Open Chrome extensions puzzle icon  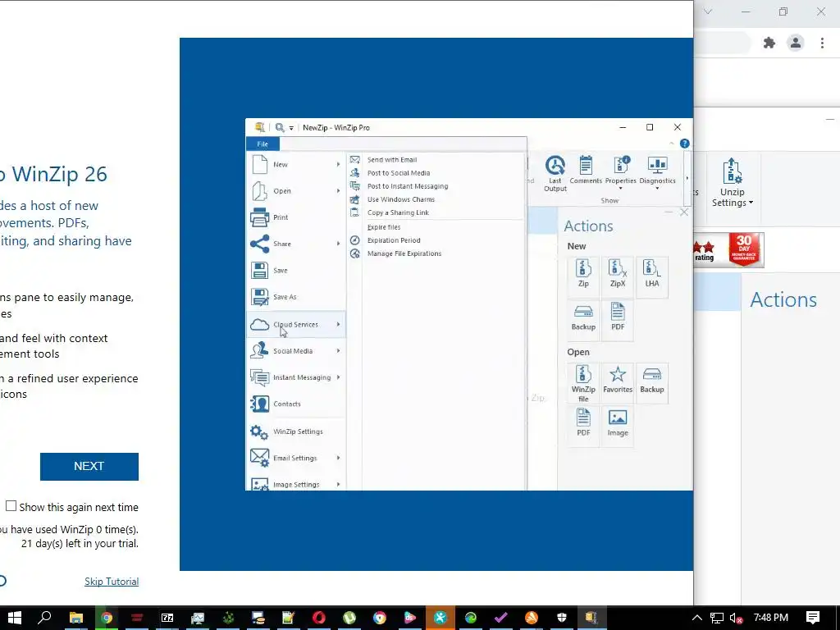[x=769, y=43]
